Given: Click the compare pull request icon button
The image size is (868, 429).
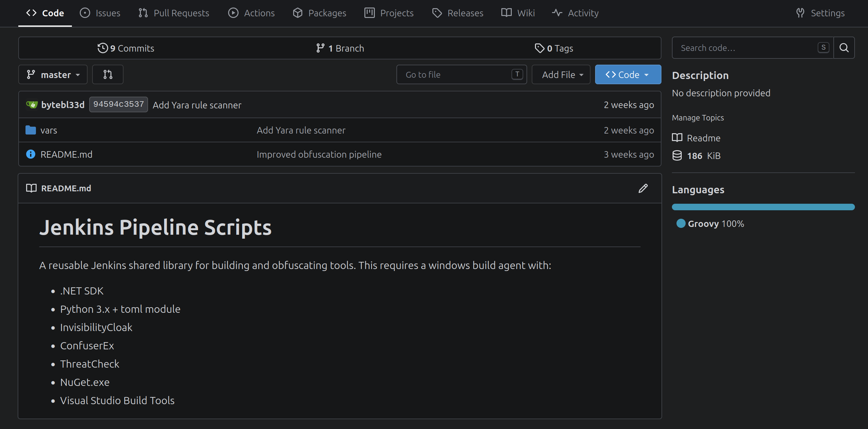Looking at the screenshot, I should 108,74.
